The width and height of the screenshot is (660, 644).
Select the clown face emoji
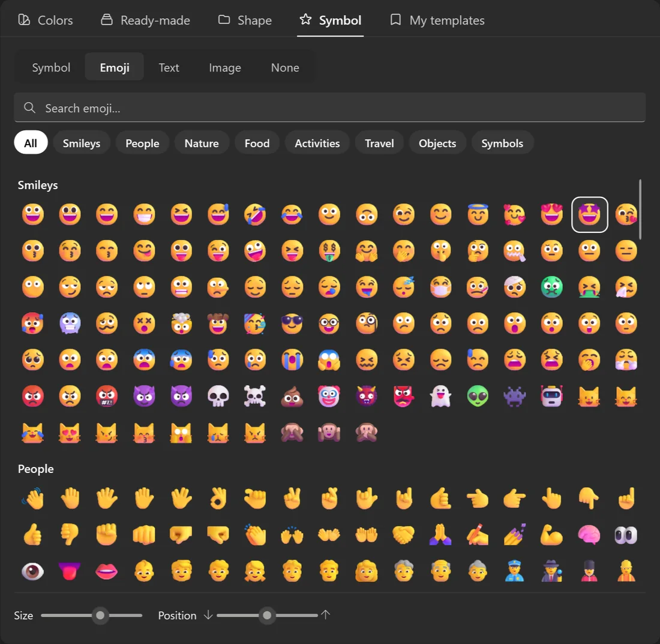click(329, 396)
